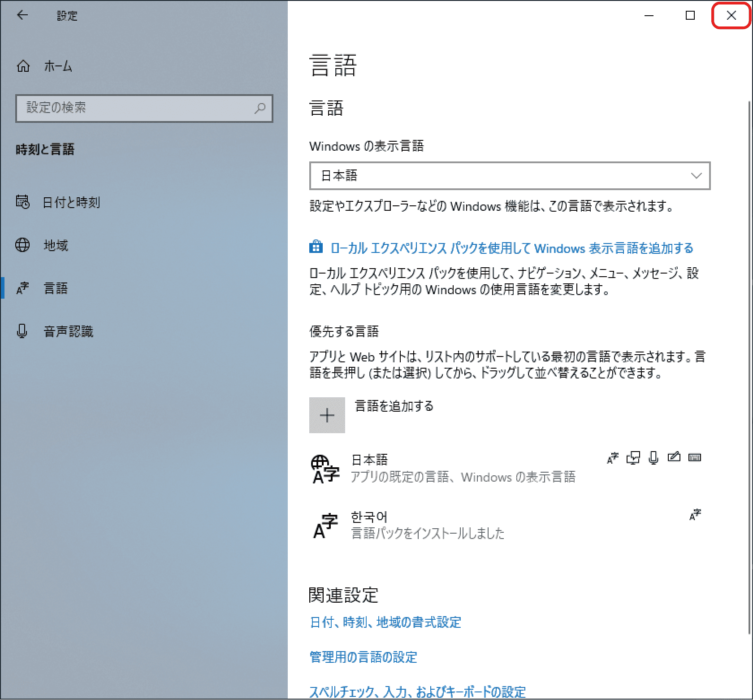Click the calendar-clock icon beside 日付と時刻
The image size is (753, 700).
point(23,202)
